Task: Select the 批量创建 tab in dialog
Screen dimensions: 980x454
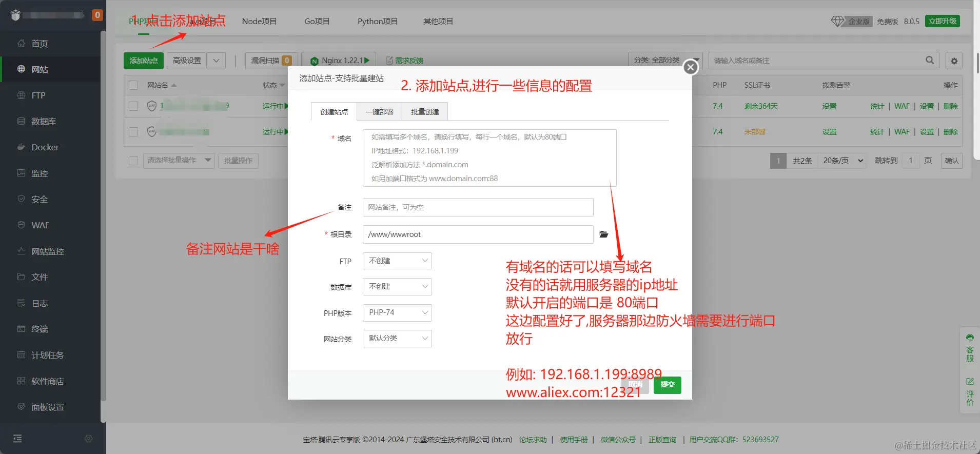Action: [x=425, y=112]
